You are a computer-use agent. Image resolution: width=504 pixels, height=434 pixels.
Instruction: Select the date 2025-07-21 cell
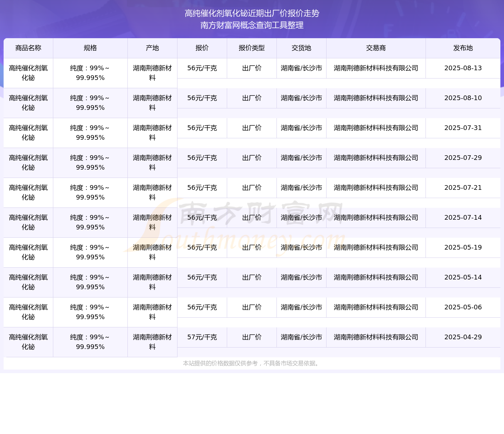coord(463,188)
